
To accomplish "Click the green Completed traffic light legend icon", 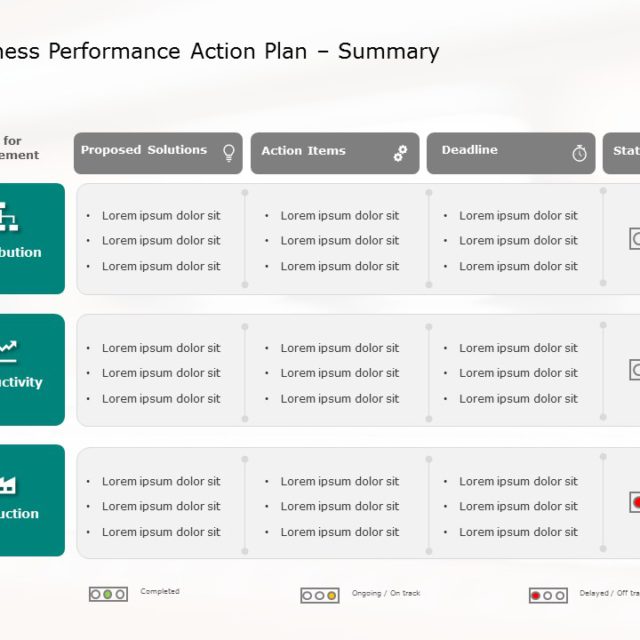I will point(108,594).
